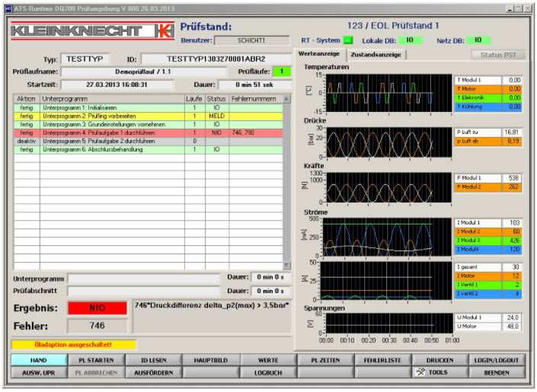
Task: Click the scroll down arrow of program table
Action: [x=286, y=266]
